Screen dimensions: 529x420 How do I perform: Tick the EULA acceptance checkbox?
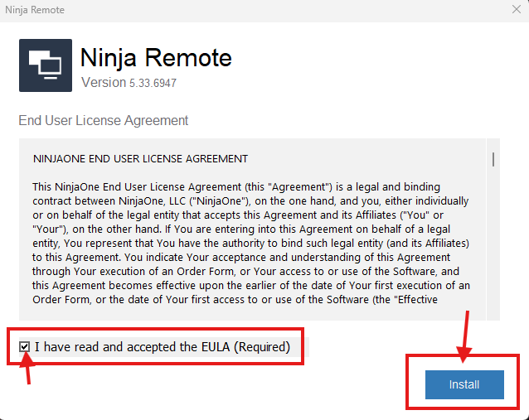coord(25,346)
